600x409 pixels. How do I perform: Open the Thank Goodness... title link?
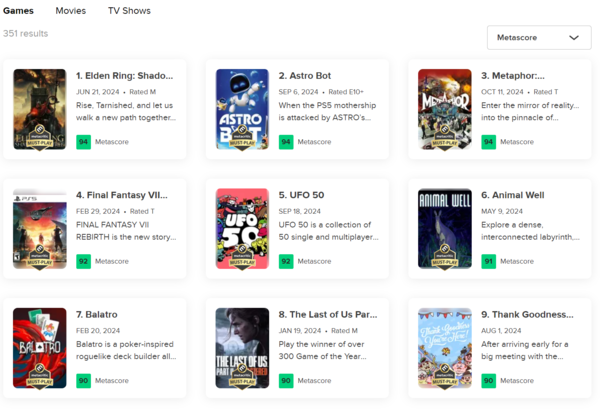point(527,314)
